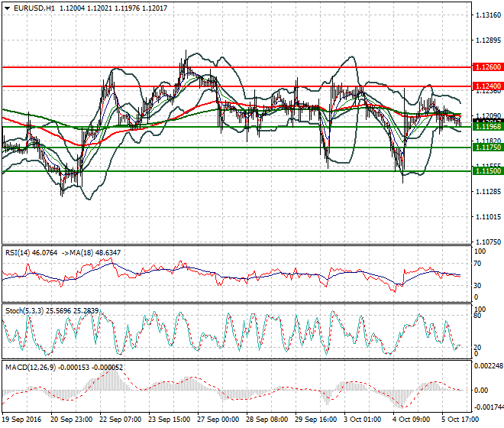Click the 1.12400 red price label
Image resolution: width=504 pixels, height=428 pixels.
click(488, 86)
